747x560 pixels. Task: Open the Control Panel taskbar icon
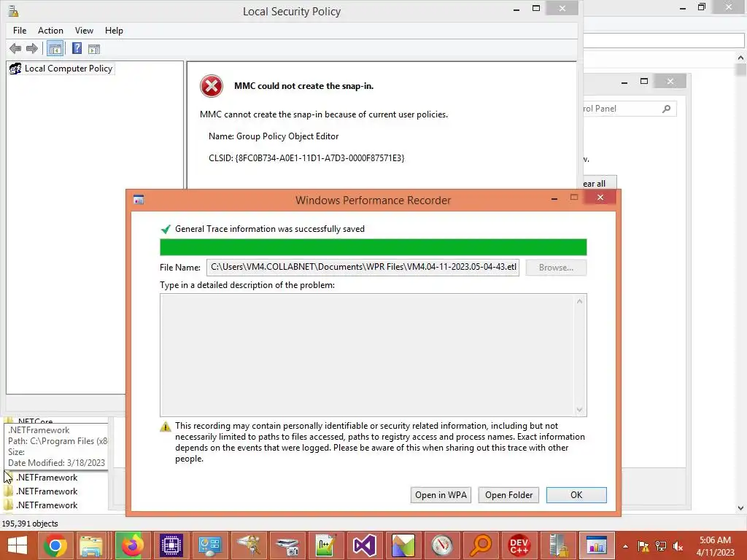[209, 545]
